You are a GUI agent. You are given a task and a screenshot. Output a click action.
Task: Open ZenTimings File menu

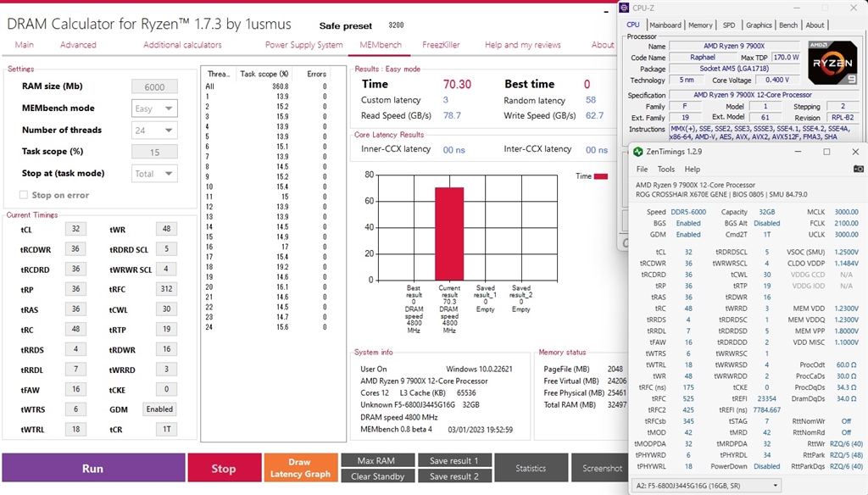(643, 169)
